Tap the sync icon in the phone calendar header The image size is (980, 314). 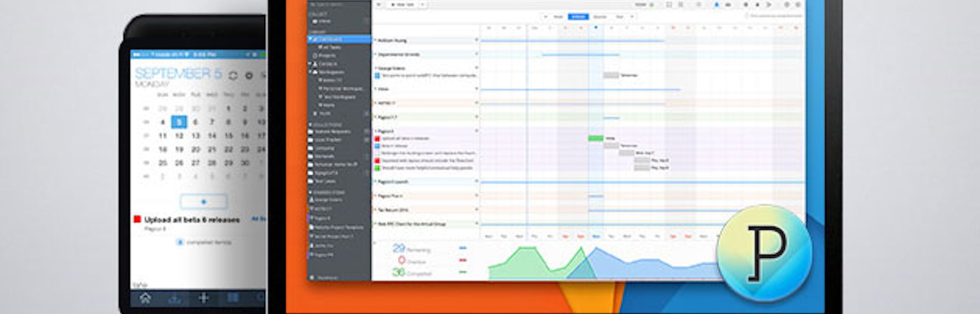coord(233,76)
